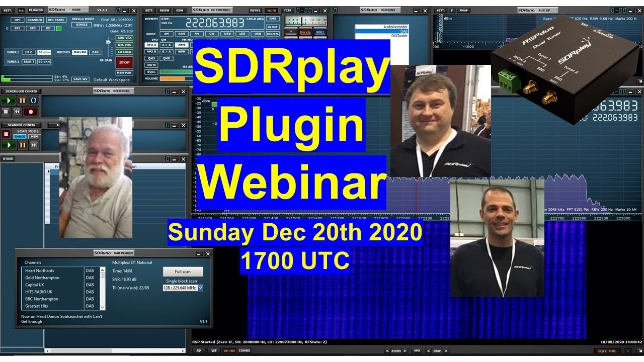Choose DAB in the plugins list
Viewport: 644px width, 362px height.
coord(381,31)
